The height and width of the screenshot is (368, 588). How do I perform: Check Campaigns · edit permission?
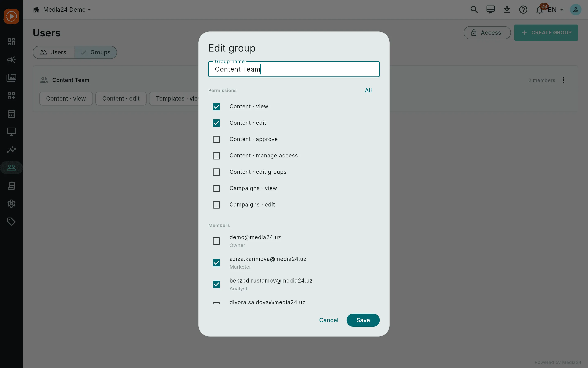click(216, 205)
